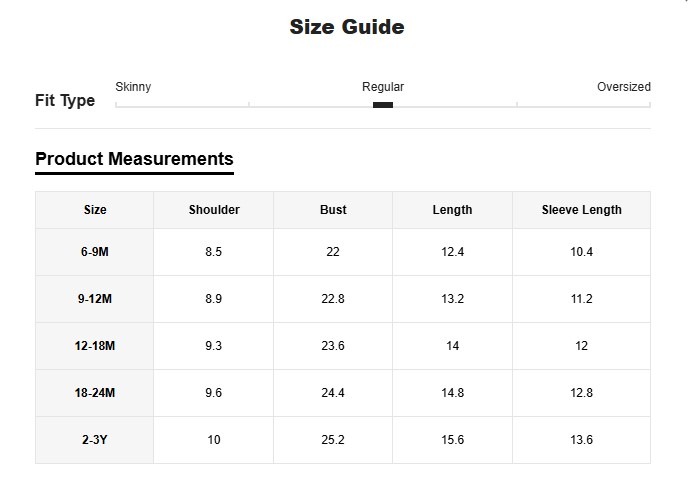Open the Product Measurements tab
This screenshot has width=688, height=485.
134,159
